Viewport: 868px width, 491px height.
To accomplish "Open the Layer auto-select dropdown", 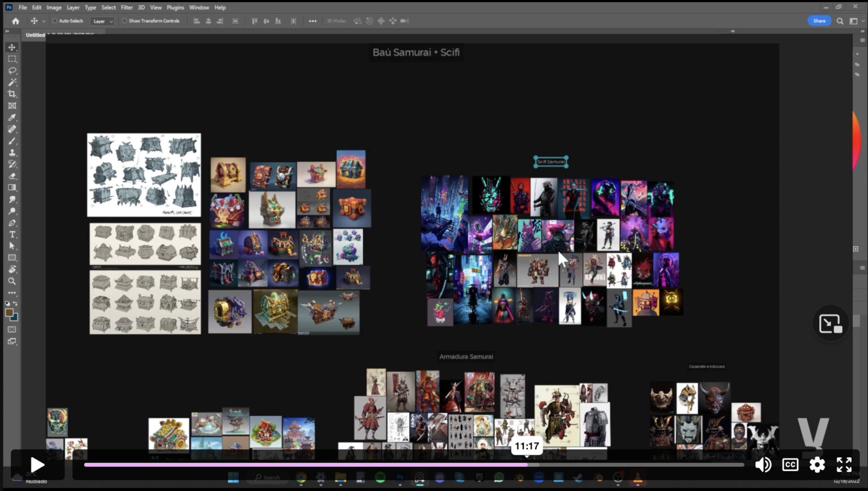I will pyautogui.click(x=102, y=21).
